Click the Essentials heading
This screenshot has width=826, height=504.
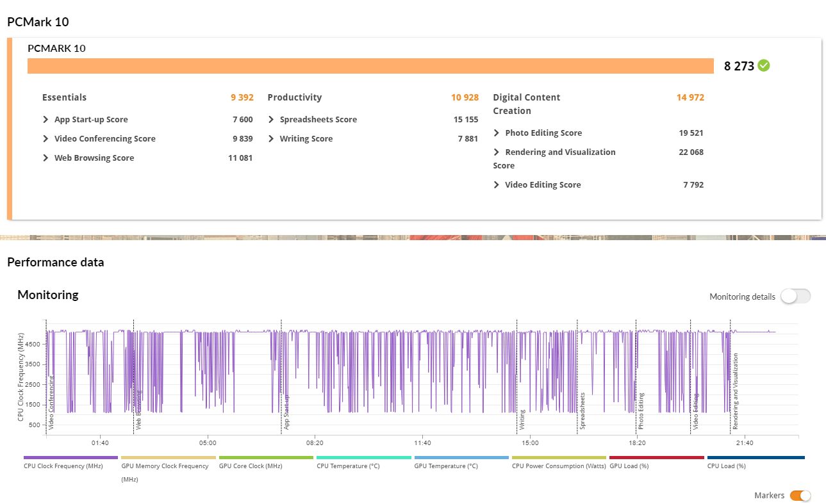point(64,98)
